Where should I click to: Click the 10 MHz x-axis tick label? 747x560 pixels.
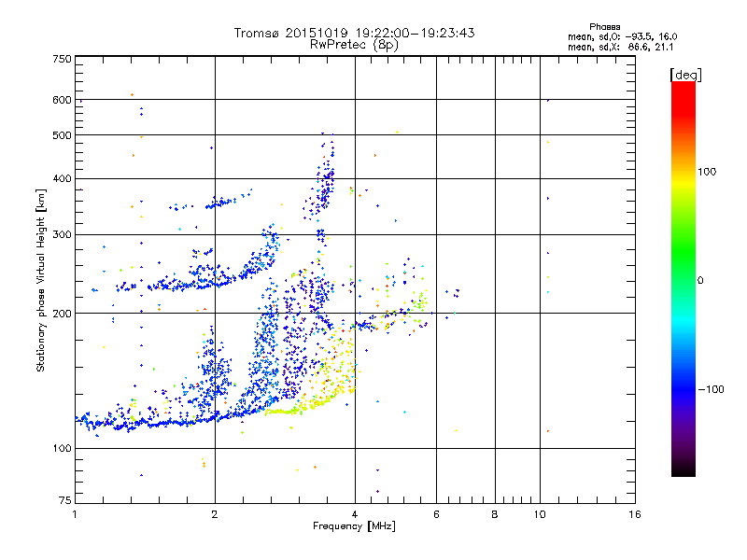pos(540,514)
